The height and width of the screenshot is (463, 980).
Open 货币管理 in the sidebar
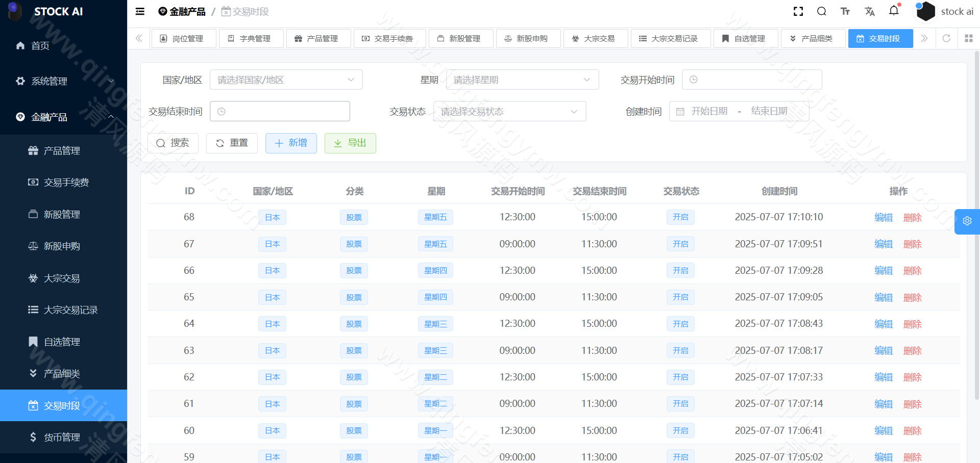tap(61, 437)
